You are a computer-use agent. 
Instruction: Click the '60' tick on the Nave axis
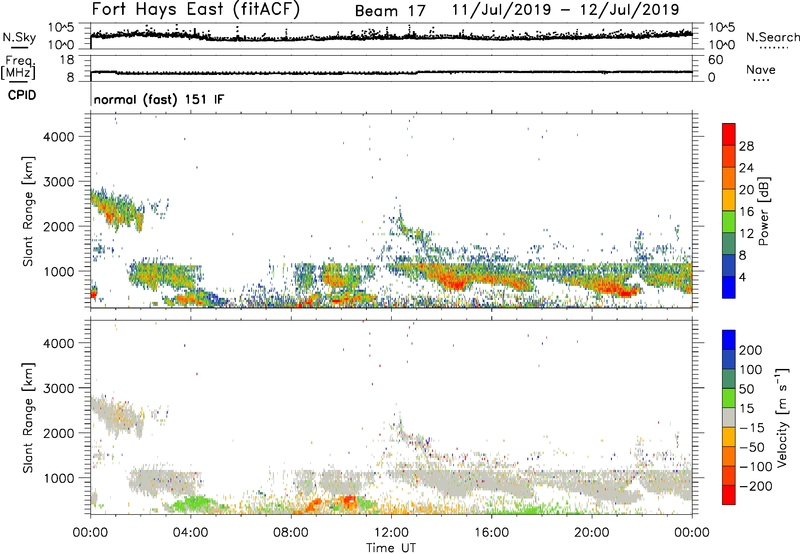715,60
